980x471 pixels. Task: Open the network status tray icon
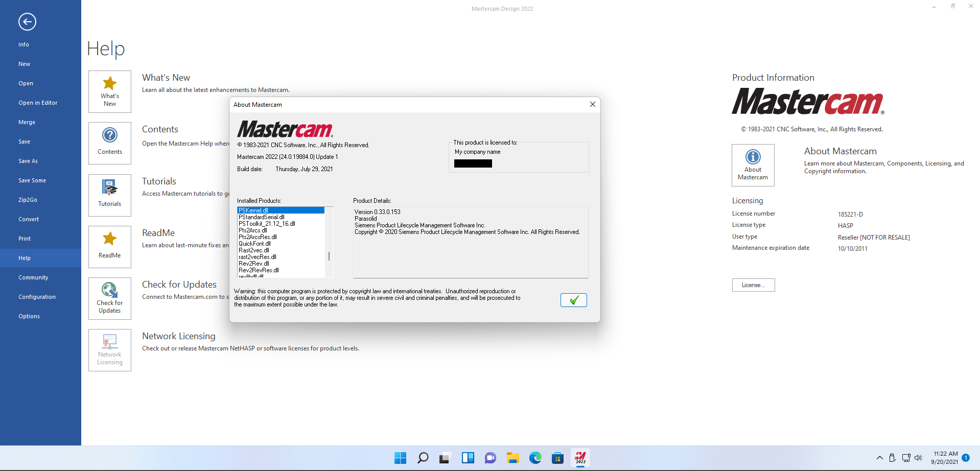906,458
